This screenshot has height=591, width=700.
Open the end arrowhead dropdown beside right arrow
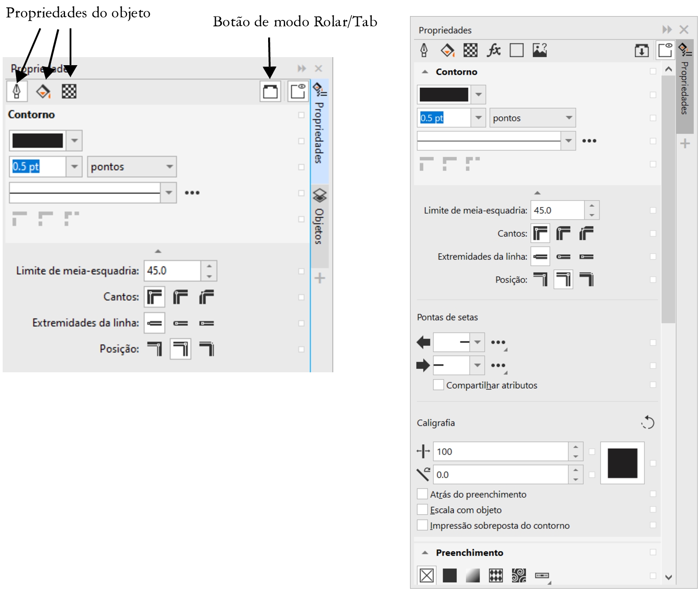pos(477,365)
